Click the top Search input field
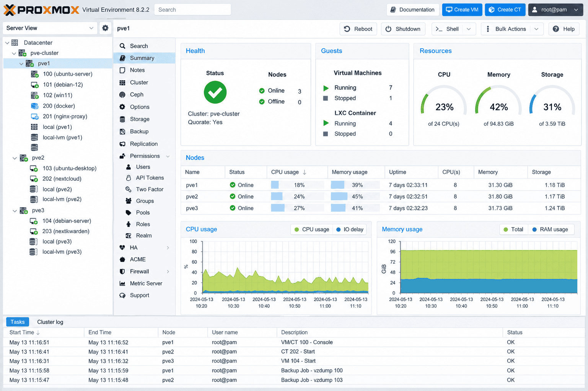588x391 pixels. point(192,10)
